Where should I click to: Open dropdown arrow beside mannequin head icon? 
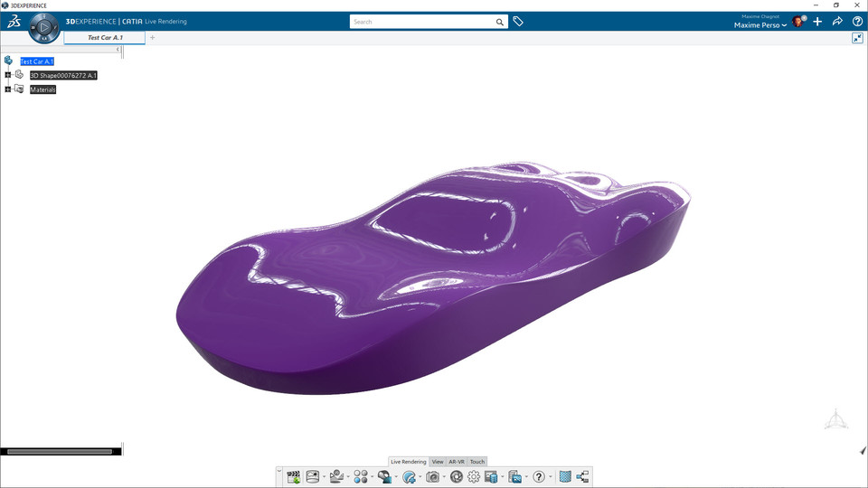395,477
